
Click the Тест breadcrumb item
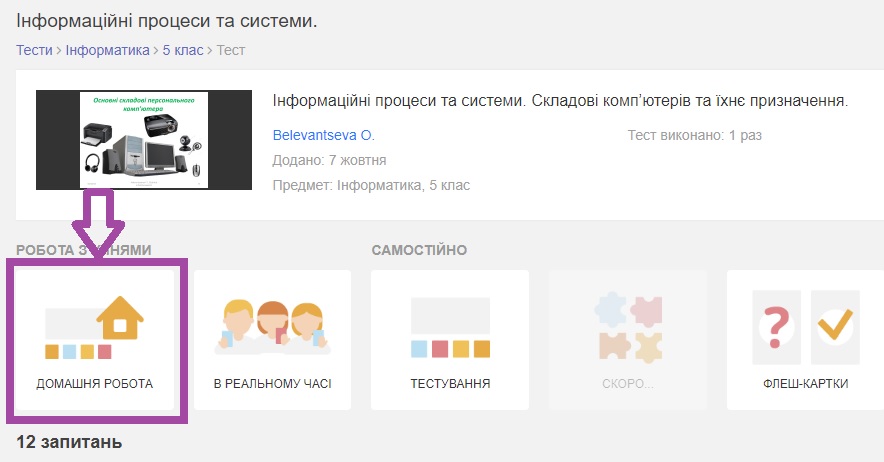click(231, 49)
